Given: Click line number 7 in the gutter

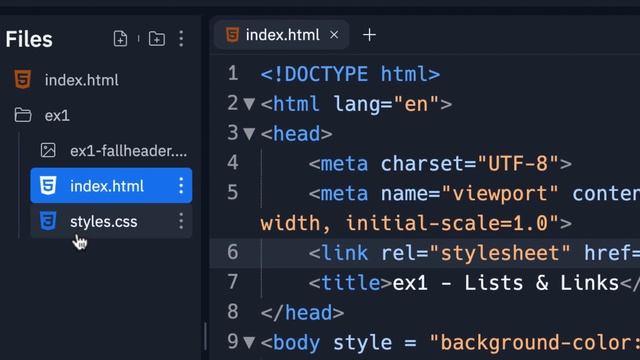Looking at the screenshot, I should coord(233,282).
